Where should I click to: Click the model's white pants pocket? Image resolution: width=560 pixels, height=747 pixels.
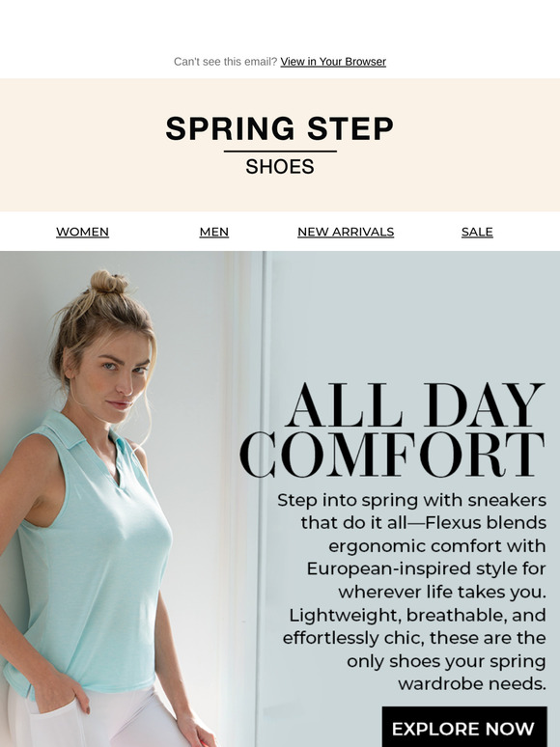pyautogui.click(x=52, y=719)
